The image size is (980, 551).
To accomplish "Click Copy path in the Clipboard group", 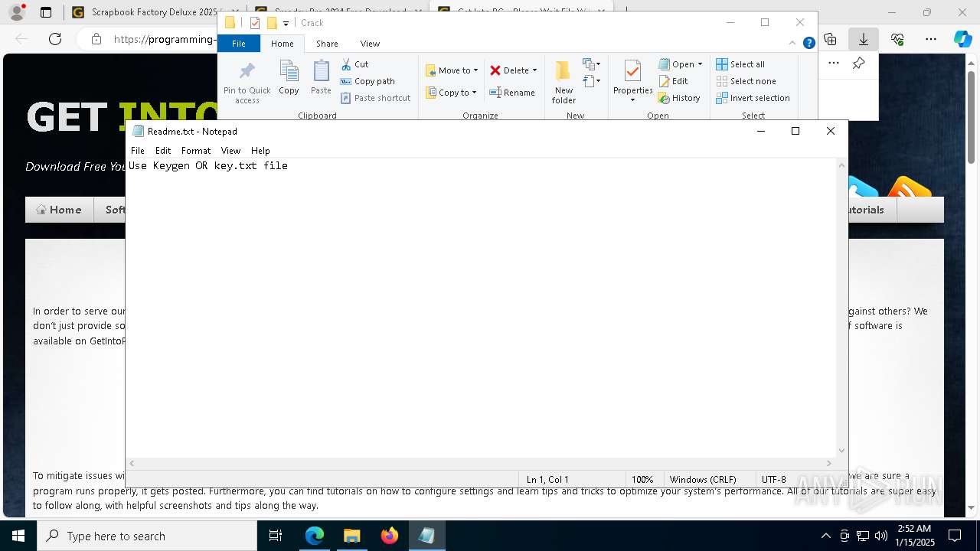I will point(367,81).
